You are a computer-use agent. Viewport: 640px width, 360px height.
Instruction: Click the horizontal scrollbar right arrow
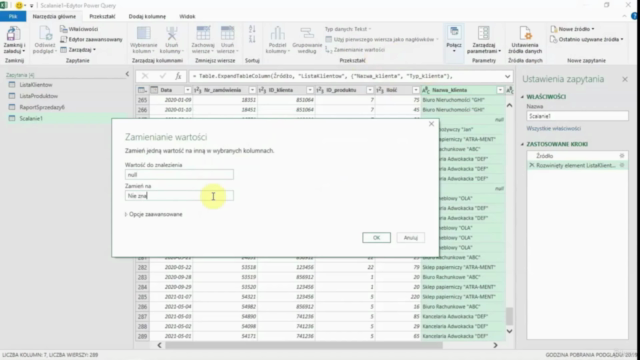(x=496, y=345)
